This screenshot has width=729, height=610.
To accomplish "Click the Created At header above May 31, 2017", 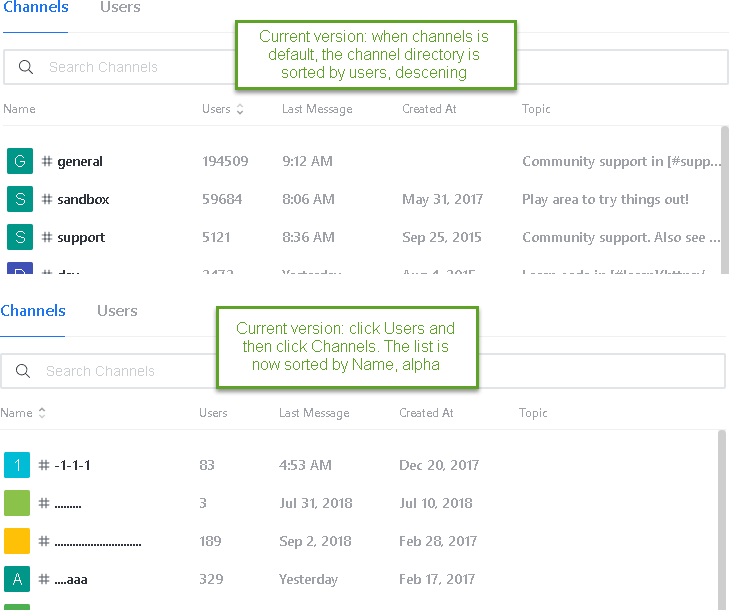I will (x=429, y=109).
